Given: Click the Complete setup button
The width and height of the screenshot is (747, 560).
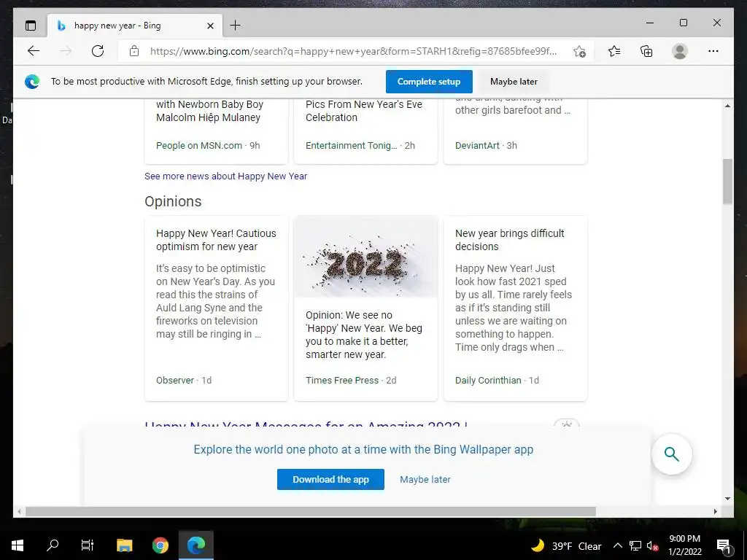Looking at the screenshot, I should [x=429, y=82].
